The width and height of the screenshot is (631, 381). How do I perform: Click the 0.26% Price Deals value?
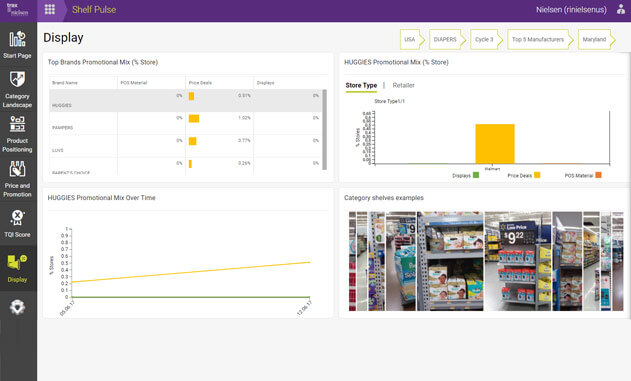(244, 163)
